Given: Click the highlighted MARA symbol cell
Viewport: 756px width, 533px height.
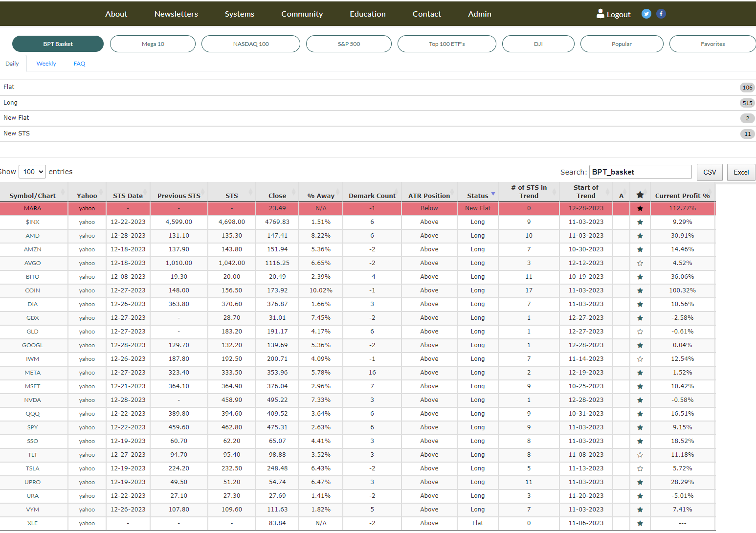Looking at the screenshot, I should click(33, 208).
